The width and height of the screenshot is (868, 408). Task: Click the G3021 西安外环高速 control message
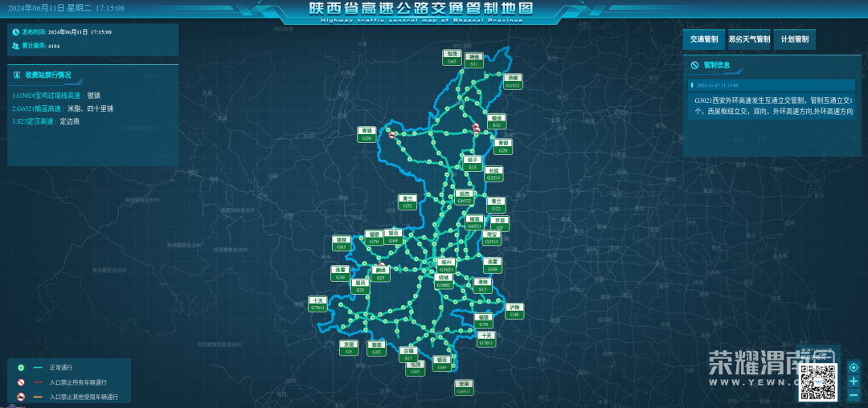tap(772, 105)
